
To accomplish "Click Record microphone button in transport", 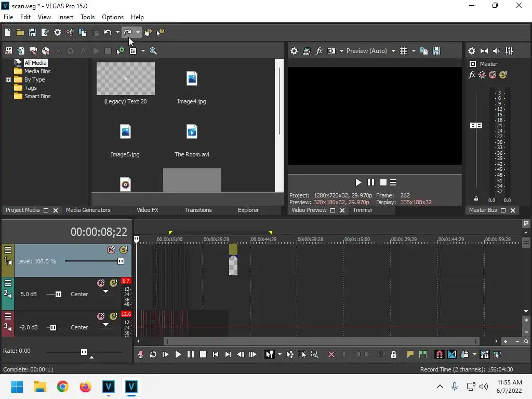I will click(140, 354).
